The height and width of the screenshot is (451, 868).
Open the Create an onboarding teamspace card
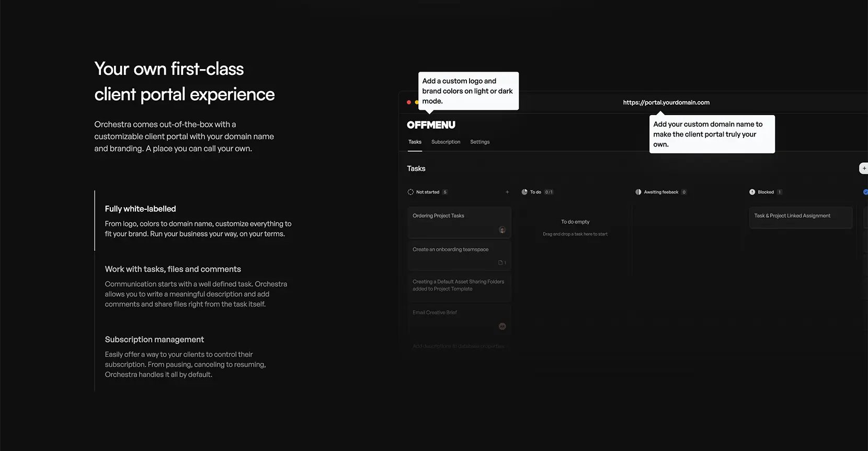click(459, 255)
